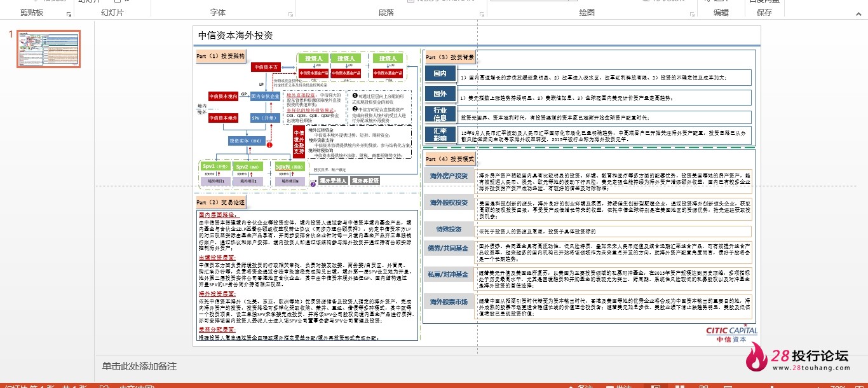Click the grey '境外再投资' box

click(365, 181)
